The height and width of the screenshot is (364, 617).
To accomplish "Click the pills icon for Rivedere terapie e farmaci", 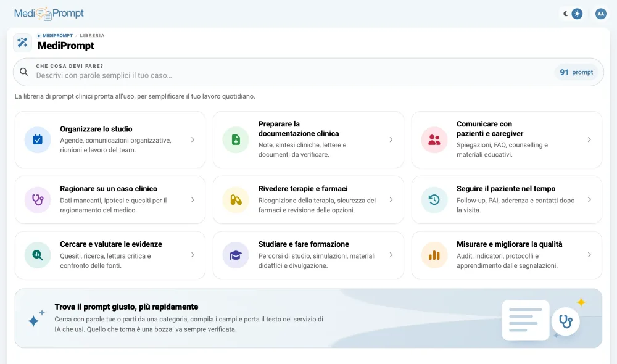I will (236, 200).
